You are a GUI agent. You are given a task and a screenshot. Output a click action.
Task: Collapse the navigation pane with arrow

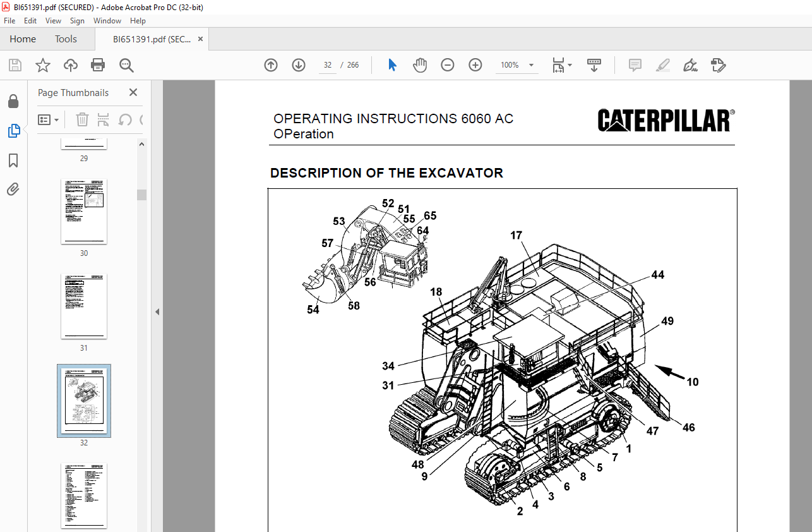point(157,311)
